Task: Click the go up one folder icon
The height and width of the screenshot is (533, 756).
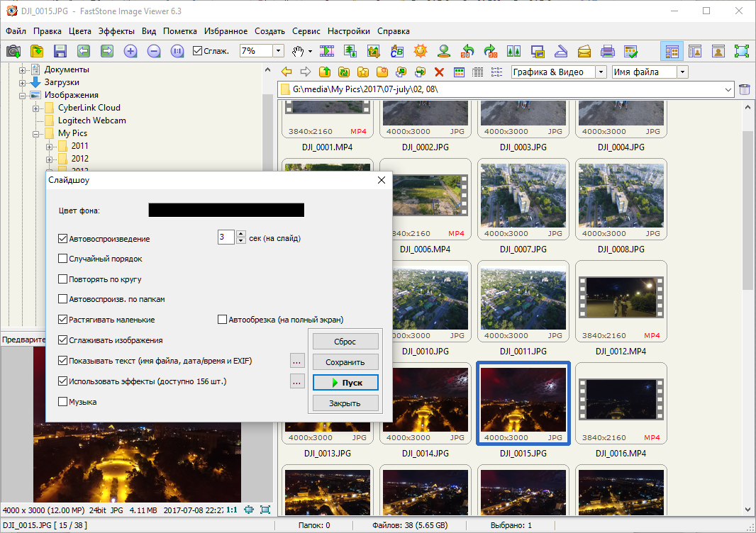Action: pyautogui.click(x=325, y=72)
